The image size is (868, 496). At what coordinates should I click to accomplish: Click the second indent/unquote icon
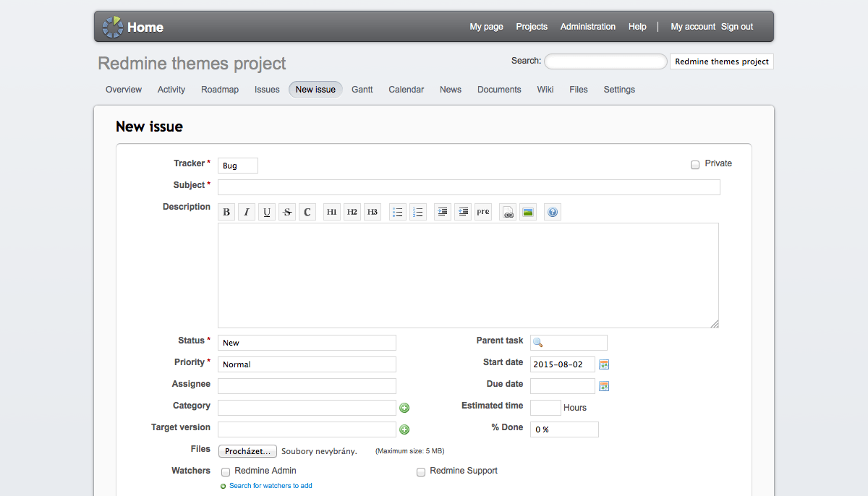click(463, 212)
